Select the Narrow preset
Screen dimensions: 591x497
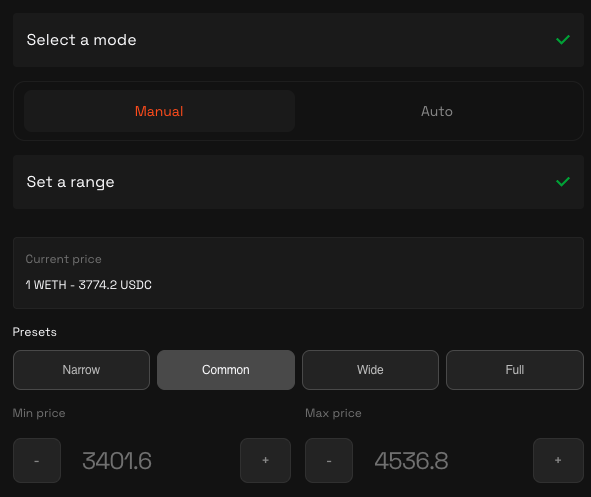(x=81, y=370)
